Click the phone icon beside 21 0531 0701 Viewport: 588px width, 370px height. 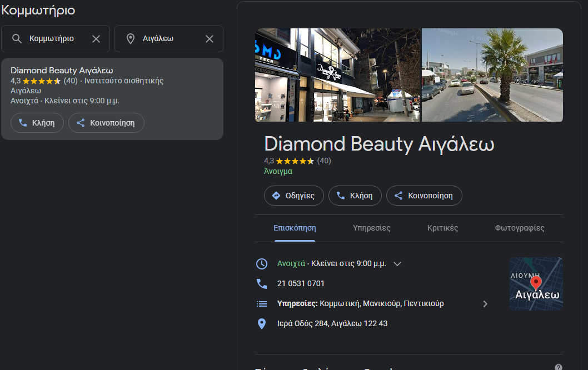point(262,284)
